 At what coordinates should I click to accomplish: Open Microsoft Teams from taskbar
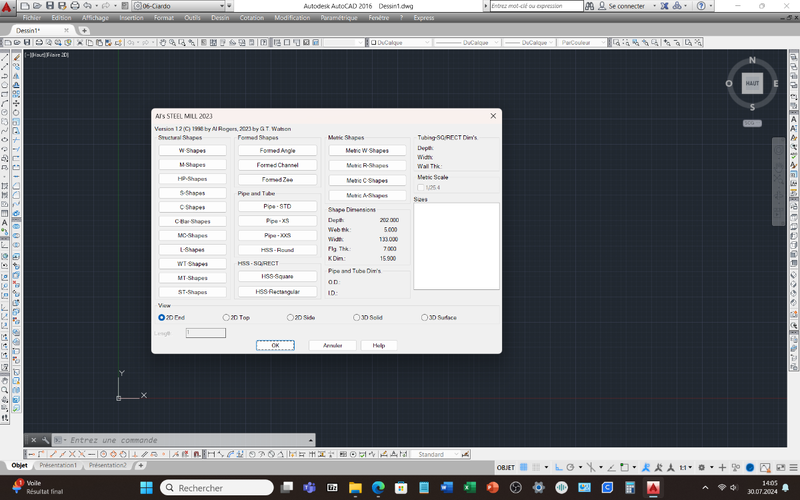pos(309,488)
